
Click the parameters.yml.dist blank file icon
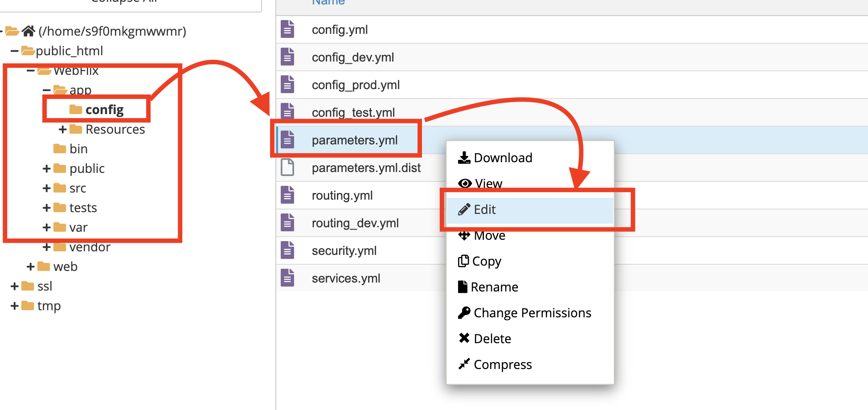287,168
